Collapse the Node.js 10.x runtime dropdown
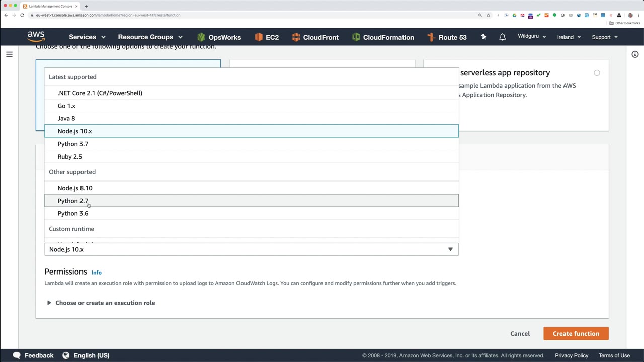Image resolution: width=644 pixels, height=362 pixels. (x=252, y=249)
